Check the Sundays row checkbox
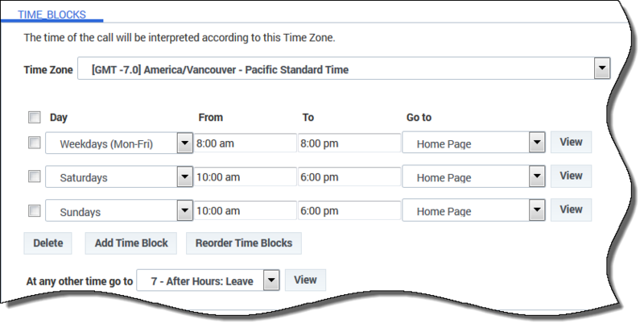644x328 pixels. coord(35,211)
